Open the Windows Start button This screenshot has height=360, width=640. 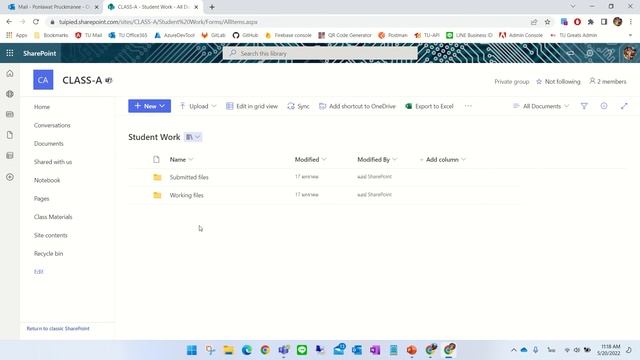pyautogui.click(x=192, y=350)
